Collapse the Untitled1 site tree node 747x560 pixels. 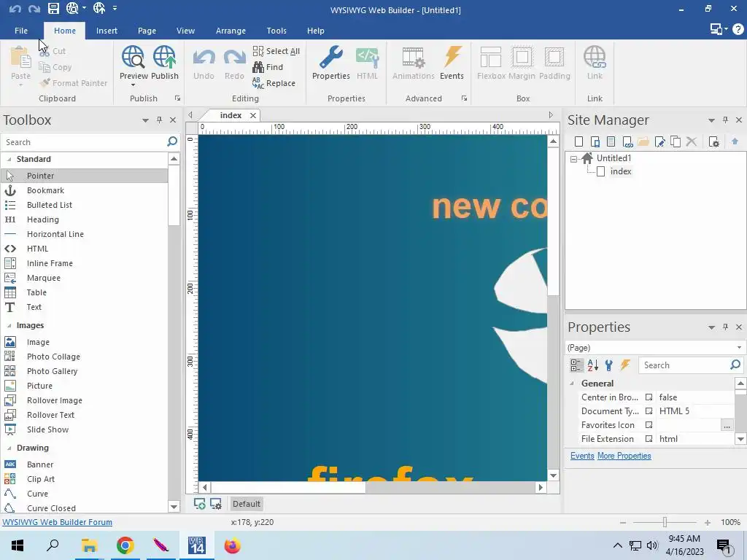(573, 159)
